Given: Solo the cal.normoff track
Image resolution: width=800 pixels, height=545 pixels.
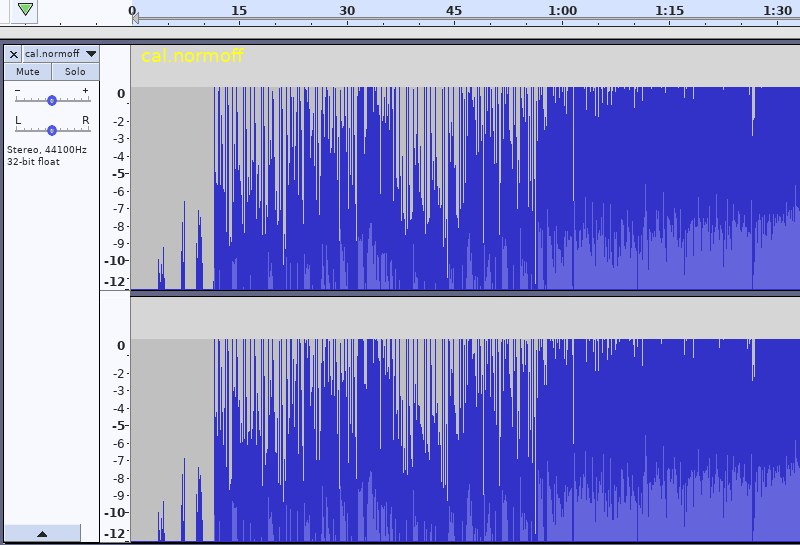Looking at the screenshot, I should (x=75, y=72).
